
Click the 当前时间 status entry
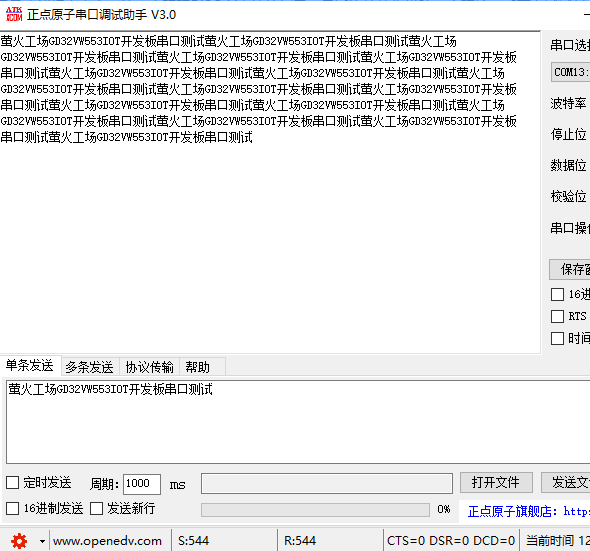(x=558, y=541)
